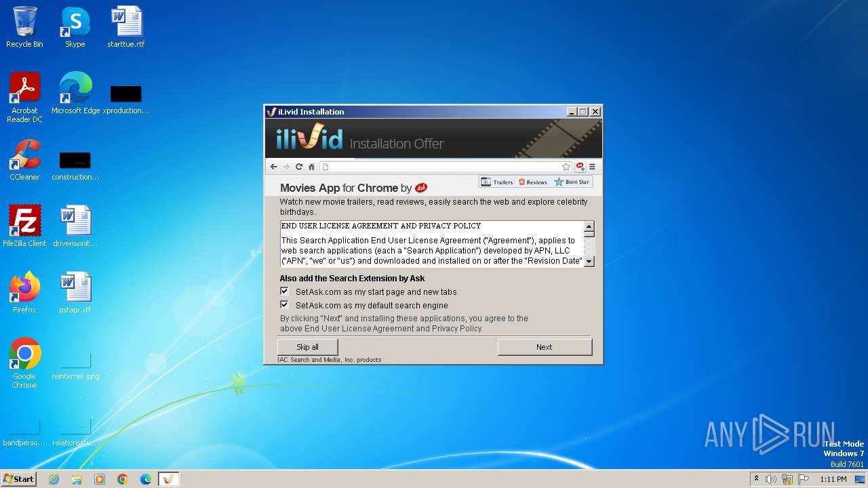
Task: Click the Trailers toolbar item
Action: pos(497,182)
